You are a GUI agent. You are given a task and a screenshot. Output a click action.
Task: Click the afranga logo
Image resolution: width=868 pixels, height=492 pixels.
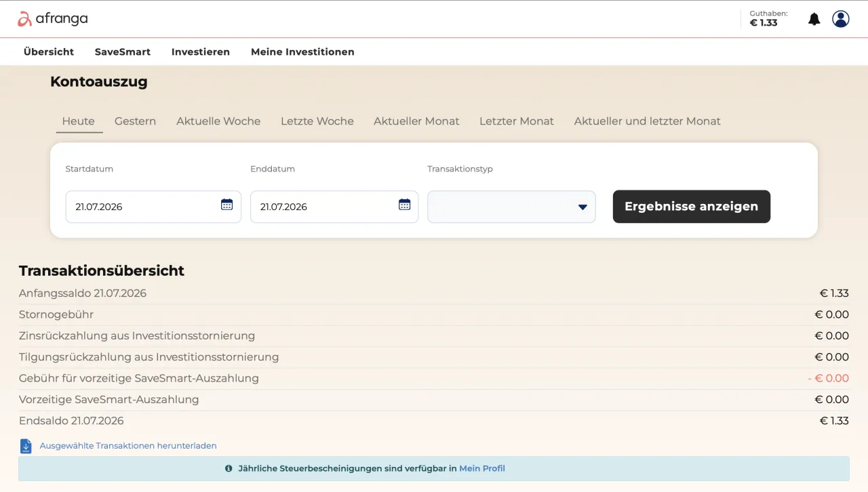pos(53,19)
